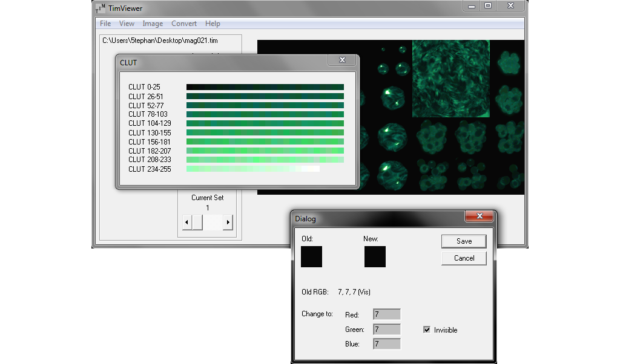Click the CLUT 104-129 color bar
Image resolution: width=620 pixels, height=364 pixels.
click(265, 123)
